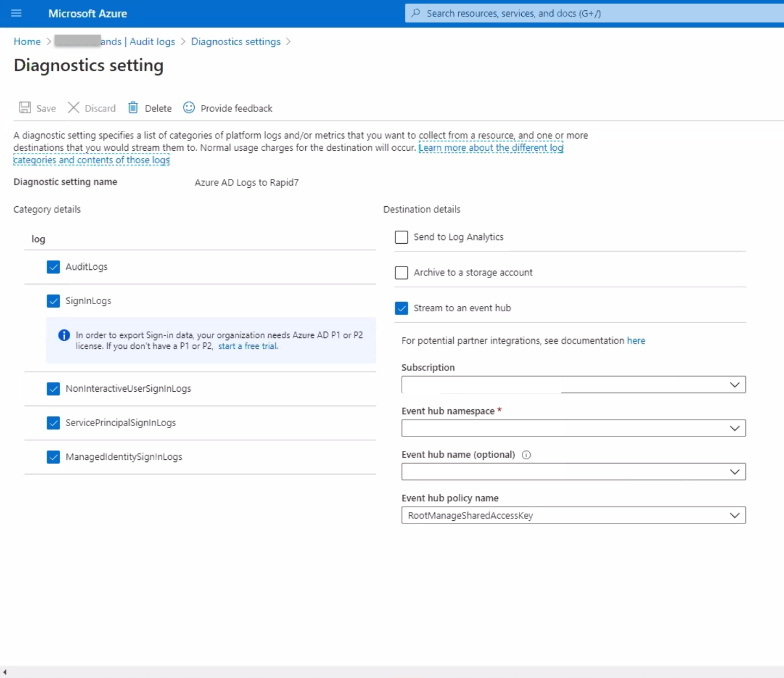The image size is (784, 678).
Task: Open partner integrations documentation 'here' link
Action: tap(636, 341)
